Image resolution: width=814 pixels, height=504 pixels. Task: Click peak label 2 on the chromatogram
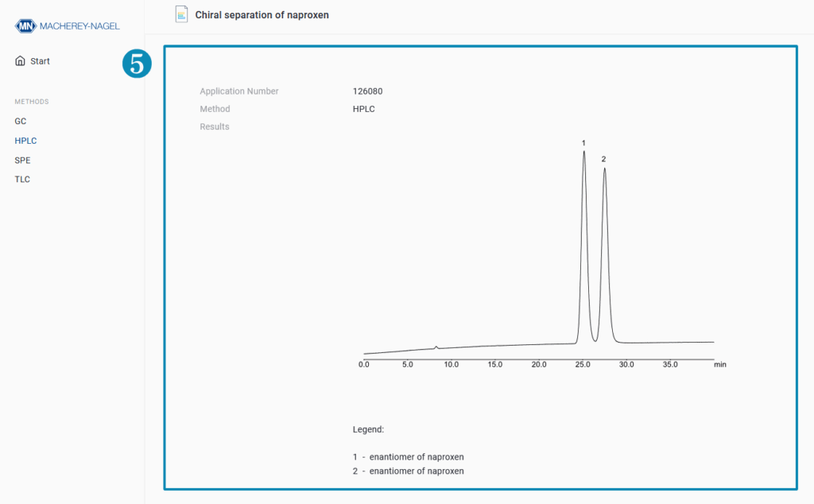(604, 159)
